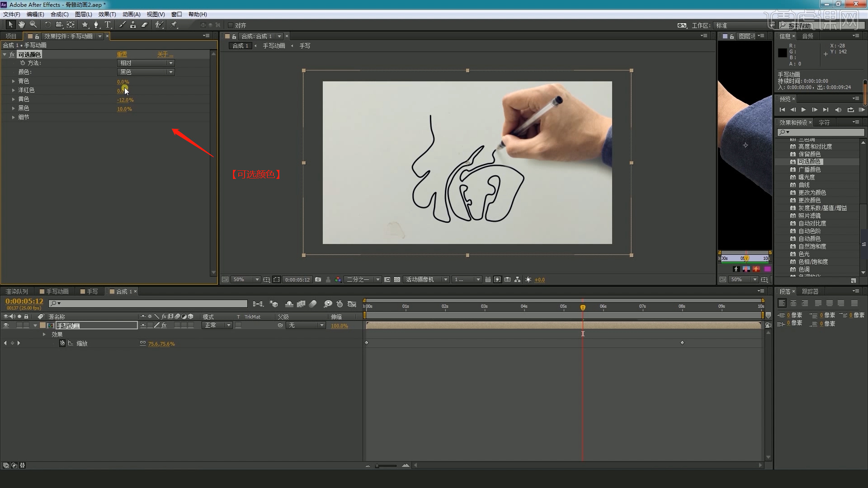Open the 效果(T) menu
This screenshot has height=488, width=868.
tap(107, 14)
